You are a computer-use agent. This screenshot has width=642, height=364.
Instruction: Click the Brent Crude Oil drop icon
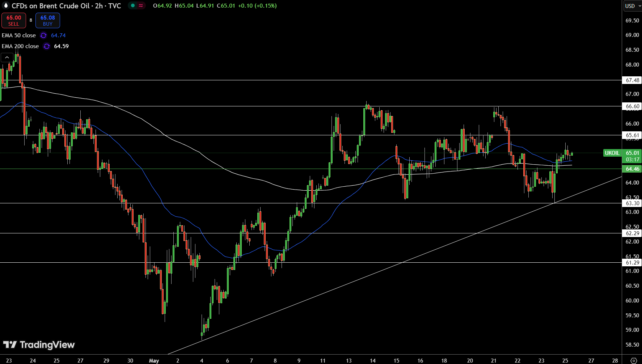point(5,5)
